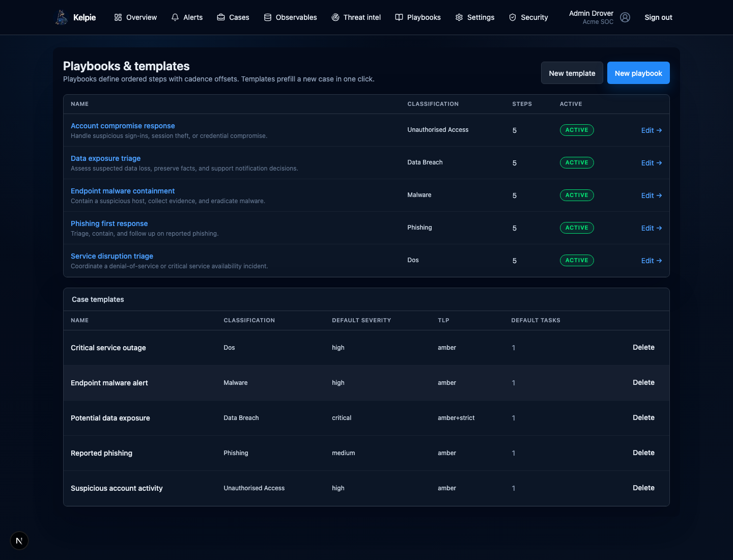Screen dimensions: 733x560
Task: Click ACTIVE badge for Endpoint malware containment
Action: (577, 195)
